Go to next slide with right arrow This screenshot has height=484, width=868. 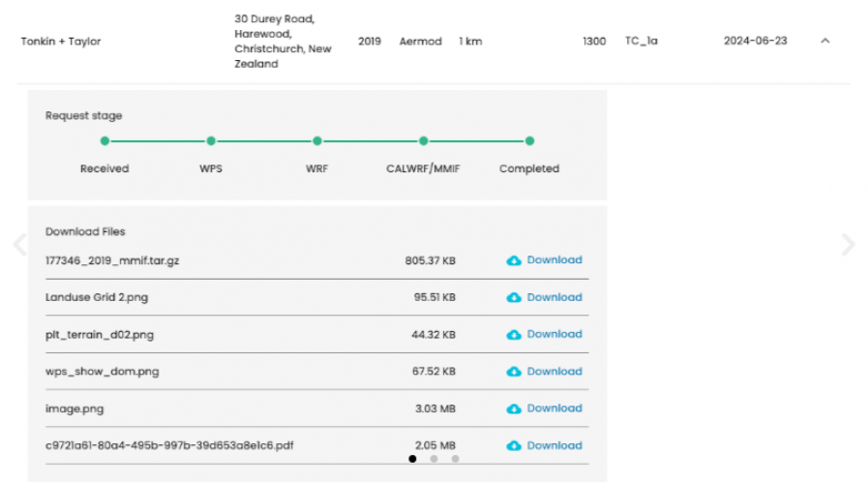(x=848, y=244)
